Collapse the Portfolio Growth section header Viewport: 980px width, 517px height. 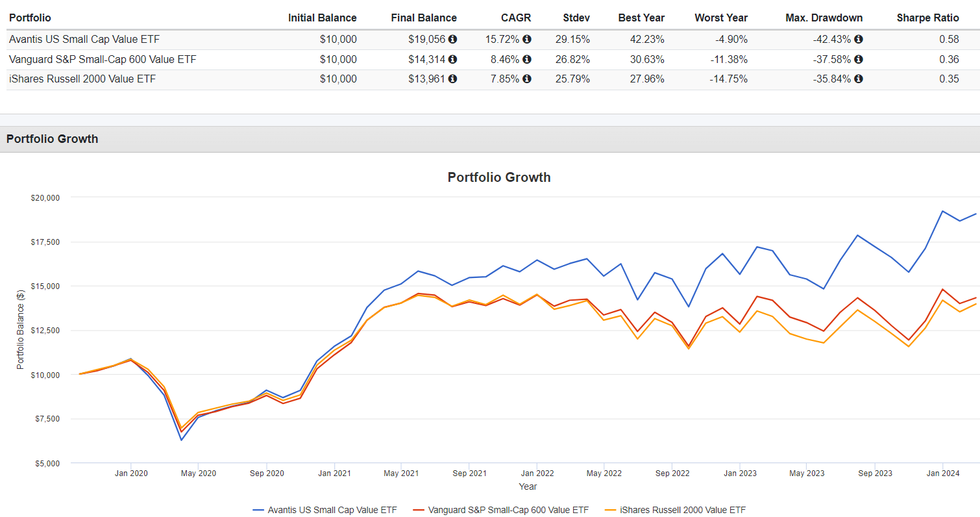52,139
